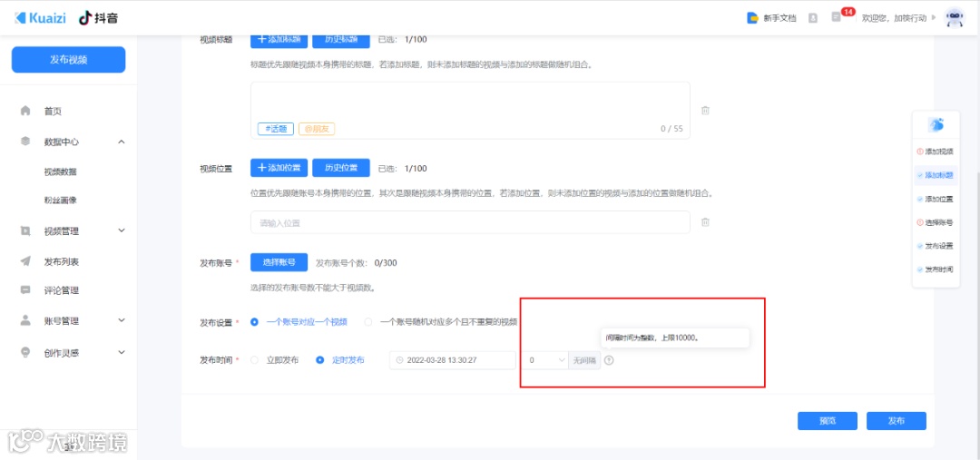Image resolution: width=980 pixels, height=460 pixels.
Task: Click the 添加位置 button
Action: pyautogui.click(x=279, y=168)
